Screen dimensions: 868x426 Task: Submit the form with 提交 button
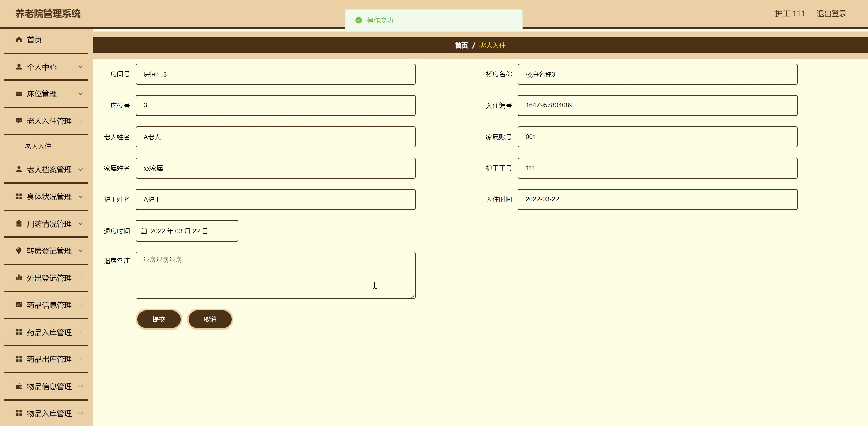158,319
